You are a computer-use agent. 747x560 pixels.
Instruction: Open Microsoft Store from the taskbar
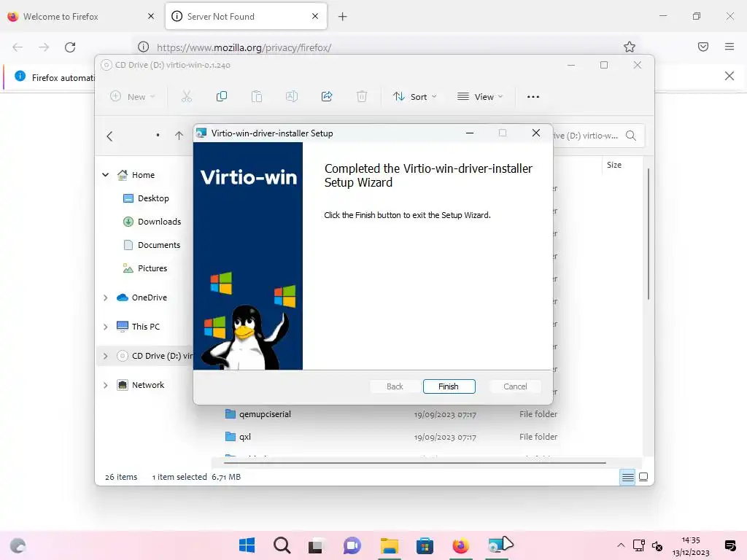tap(425, 545)
